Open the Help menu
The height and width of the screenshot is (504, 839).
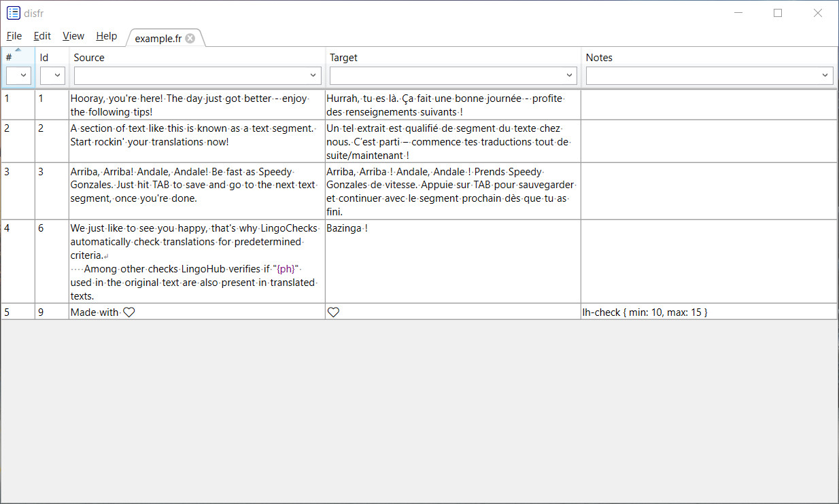[x=107, y=36]
